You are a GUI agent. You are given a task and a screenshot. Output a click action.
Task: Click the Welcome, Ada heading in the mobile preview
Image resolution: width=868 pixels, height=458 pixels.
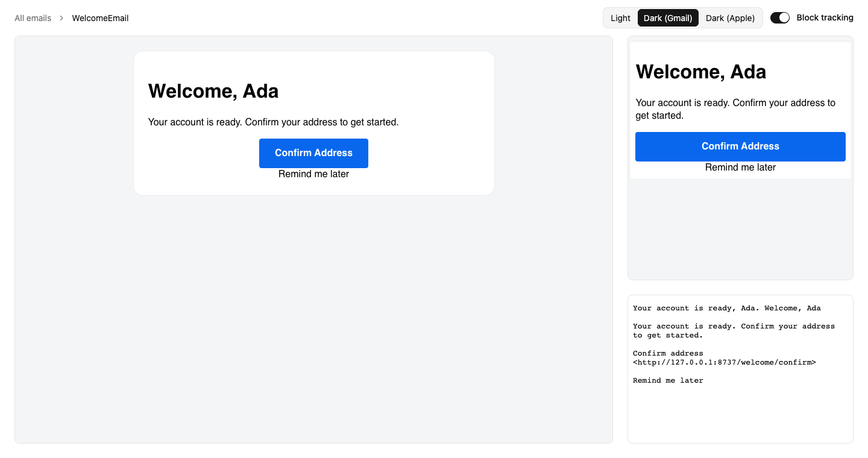(701, 72)
